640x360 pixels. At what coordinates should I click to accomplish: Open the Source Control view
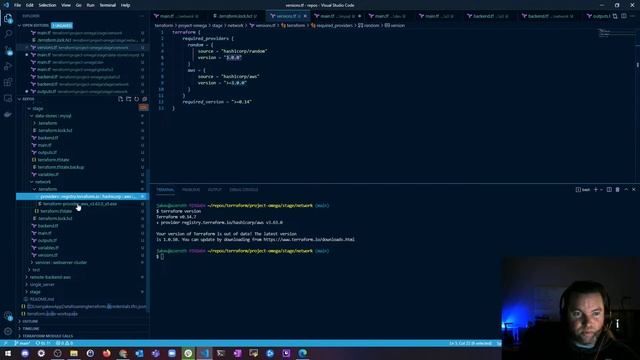(8, 50)
